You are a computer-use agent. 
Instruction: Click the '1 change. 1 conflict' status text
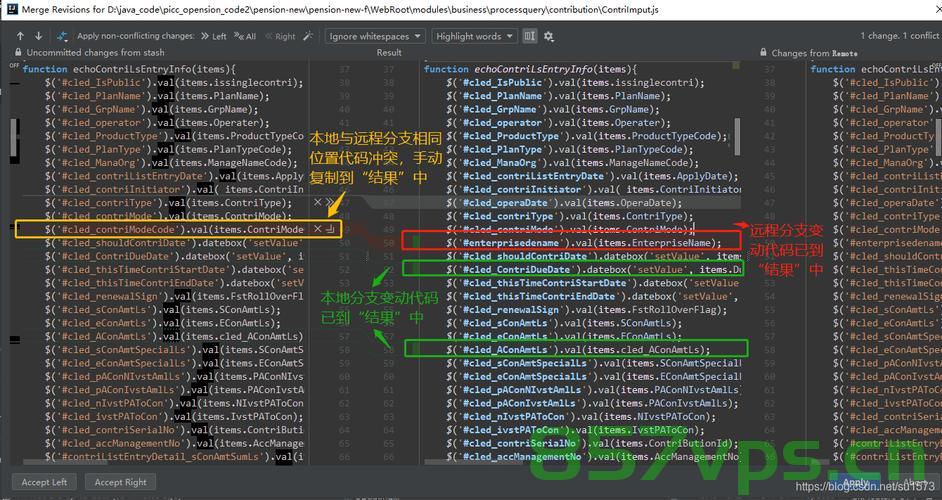point(899,35)
